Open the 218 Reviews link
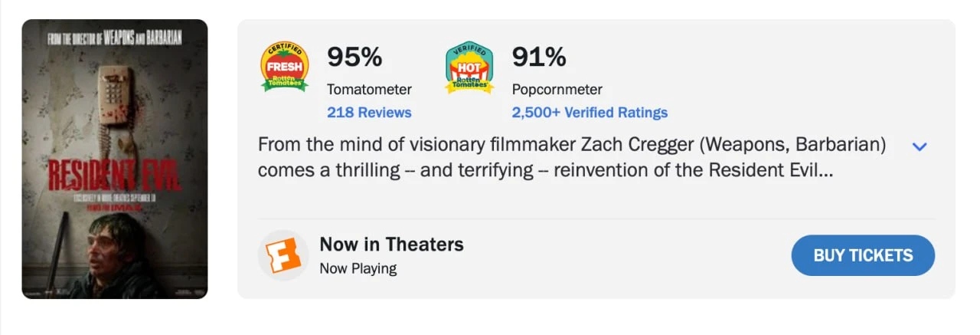This screenshot has width=980, height=335. pyautogui.click(x=369, y=113)
